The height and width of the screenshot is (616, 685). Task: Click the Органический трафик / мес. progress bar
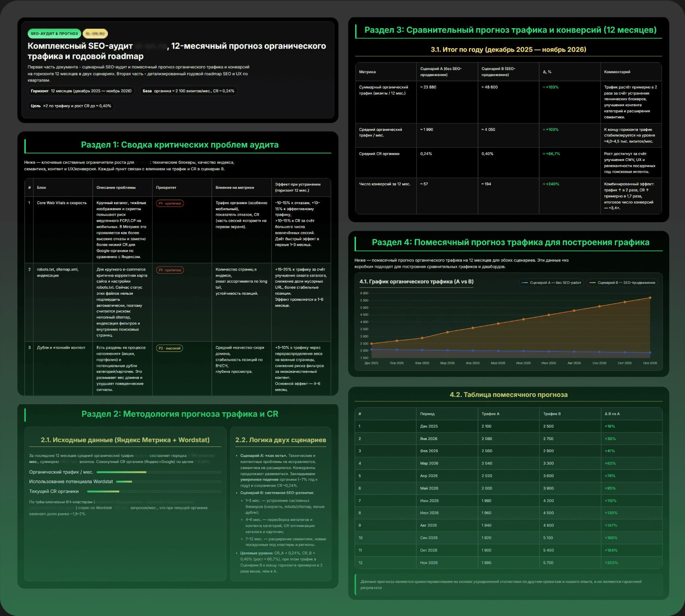click(159, 472)
